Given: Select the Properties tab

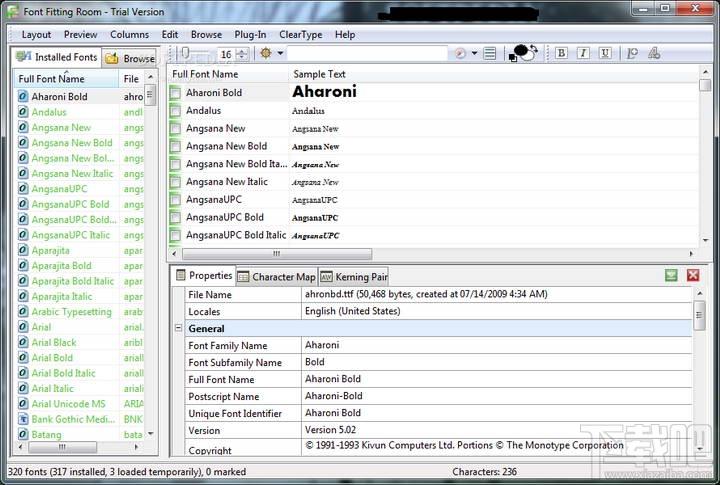Looking at the screenshot, I should tap(204, 275).
